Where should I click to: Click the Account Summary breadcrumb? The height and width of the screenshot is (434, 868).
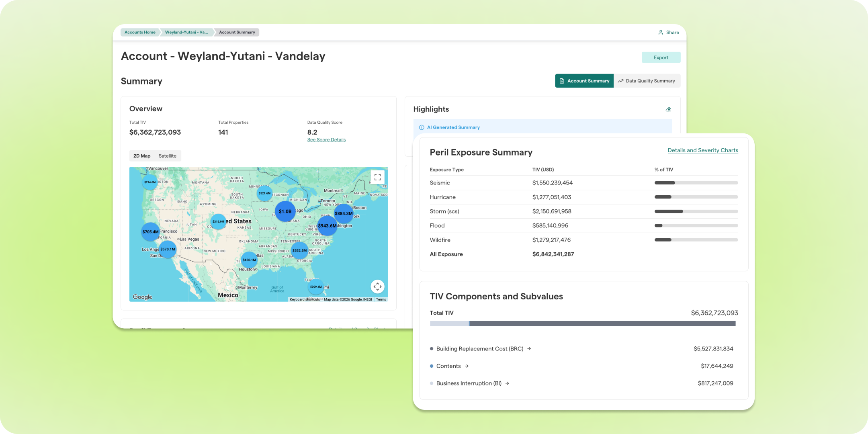point(237,32)
